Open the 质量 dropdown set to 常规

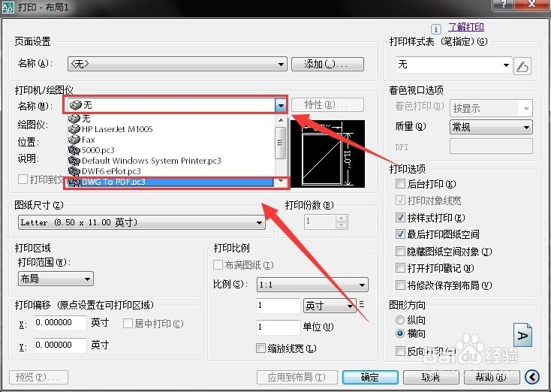click(x=491, y=127)
